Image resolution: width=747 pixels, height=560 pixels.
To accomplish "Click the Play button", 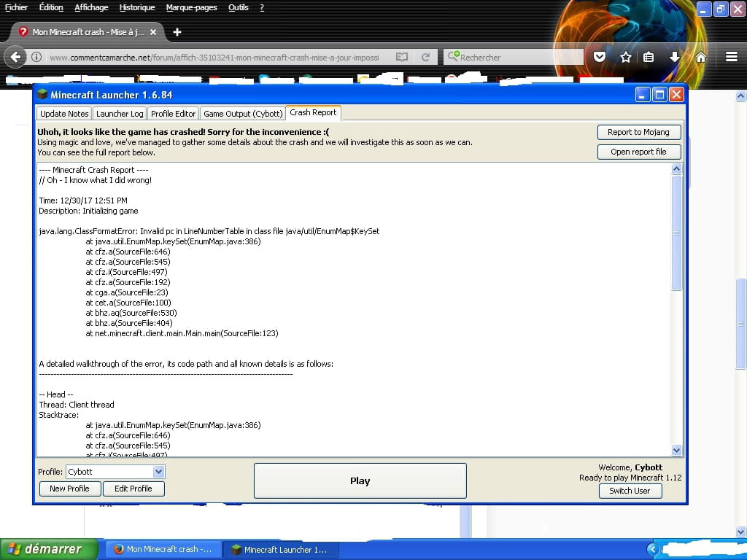I will (360, 481).
